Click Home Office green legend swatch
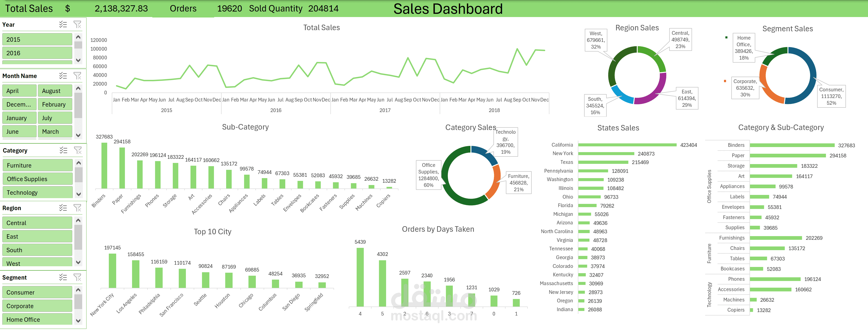868x330 pixels. 726,38
